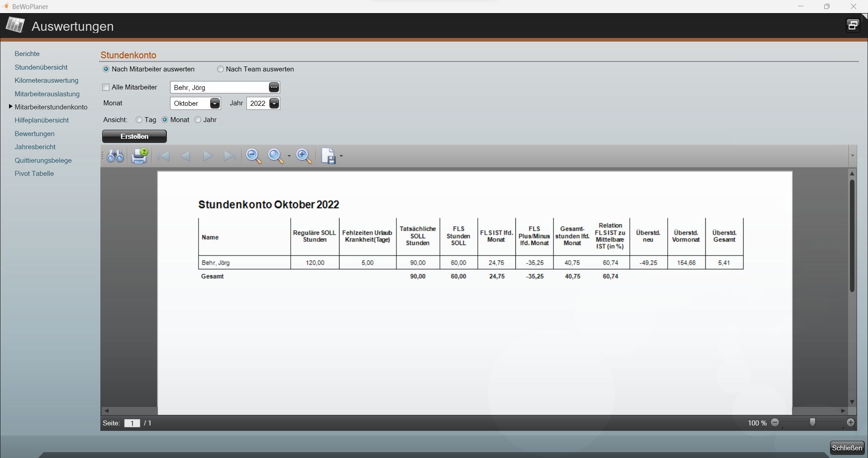Open Jahresbericht in the sidebar

click(x=35, y=147)
